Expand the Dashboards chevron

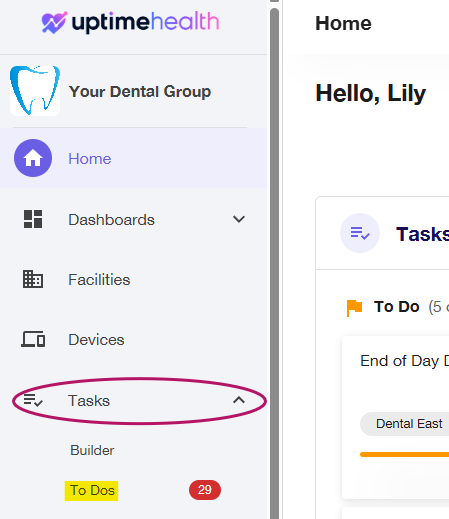point(239,219)
